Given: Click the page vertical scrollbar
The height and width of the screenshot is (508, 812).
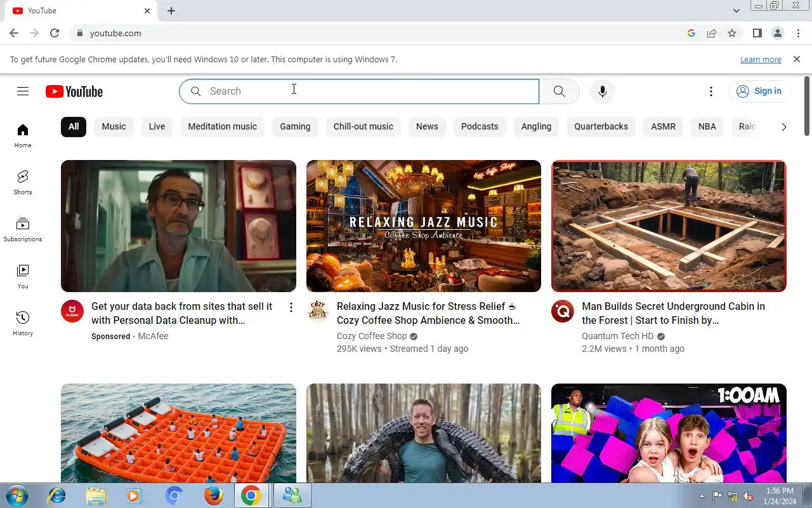Looking at the screenshot, I should click(x=807, y=105).
